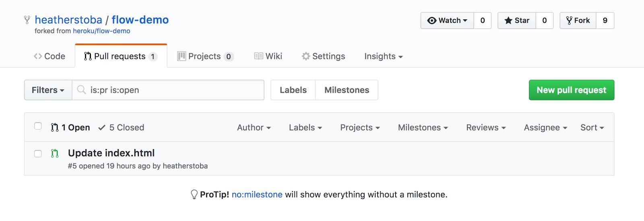Show the 5 Closed pull requests

click(x=121, y=127)
